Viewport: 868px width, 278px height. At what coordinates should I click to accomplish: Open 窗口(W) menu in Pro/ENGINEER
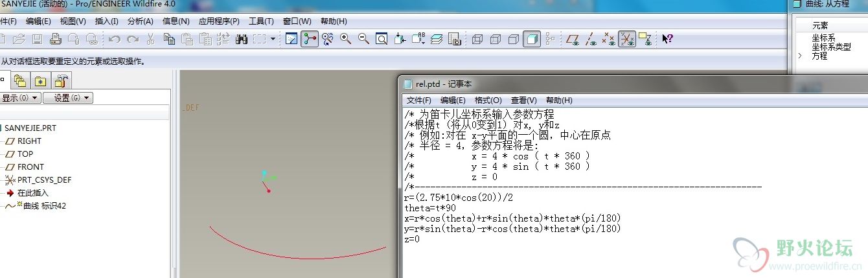[x=297, y=21]
